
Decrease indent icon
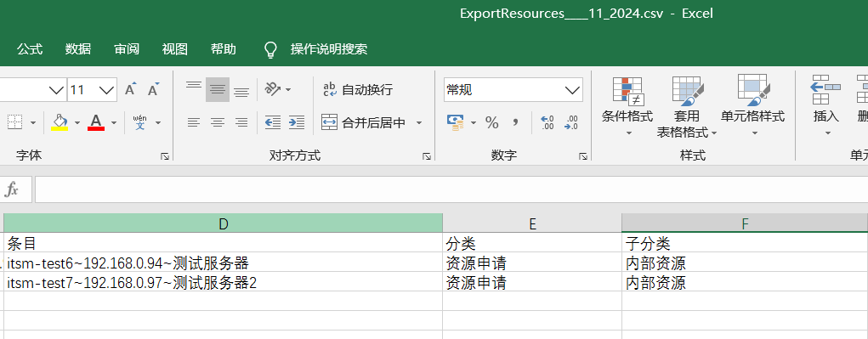[272, 122]
